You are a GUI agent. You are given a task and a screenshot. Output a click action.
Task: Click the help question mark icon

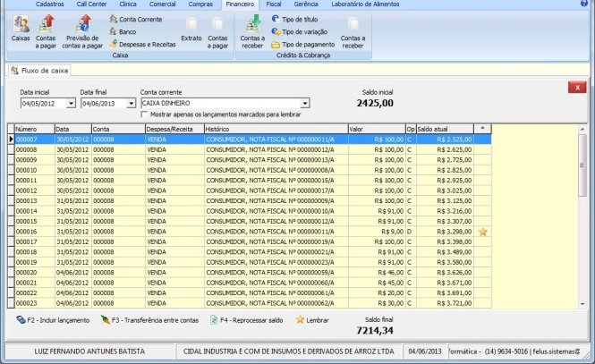click(x=584, y=4)
